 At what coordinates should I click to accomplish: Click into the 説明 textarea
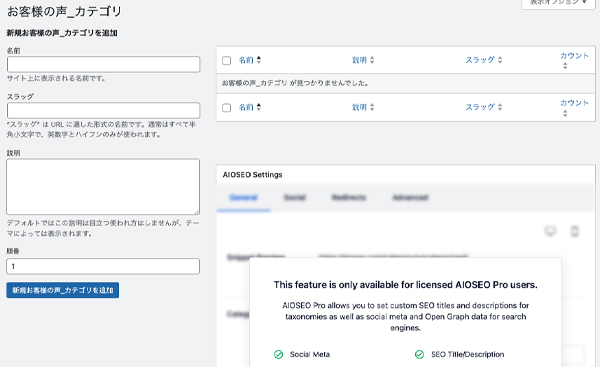coord(103,187)
